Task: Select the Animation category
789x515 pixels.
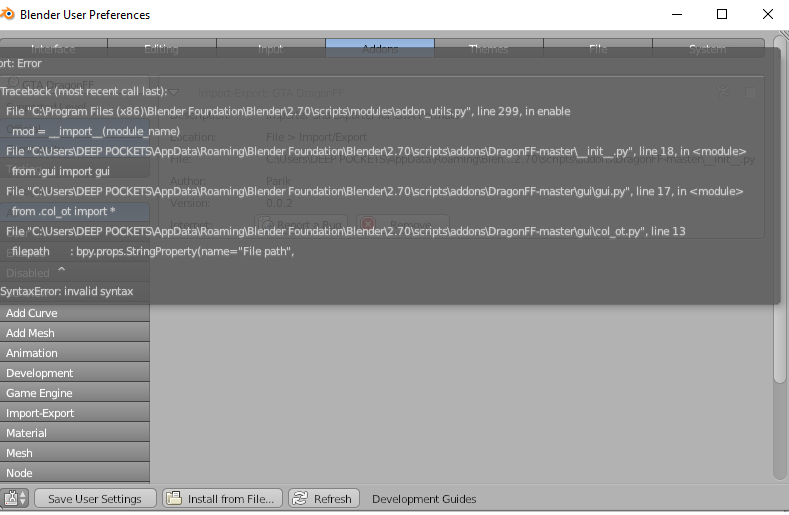Action: click(74, 353)
